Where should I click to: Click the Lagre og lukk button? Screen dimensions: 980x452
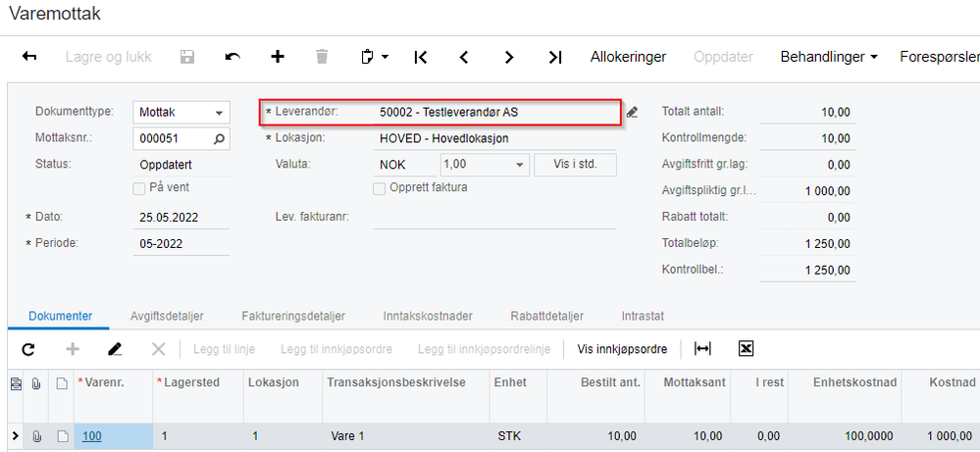(x=109, y=57)
